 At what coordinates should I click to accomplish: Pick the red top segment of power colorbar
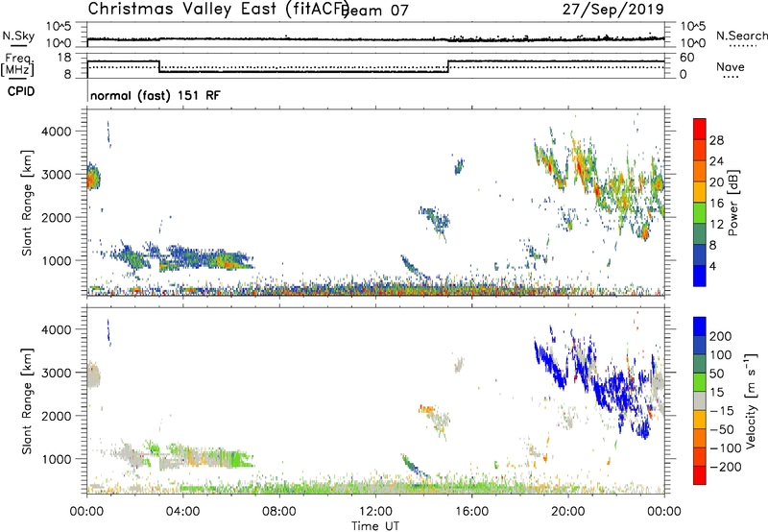click(x=700, y=130)
